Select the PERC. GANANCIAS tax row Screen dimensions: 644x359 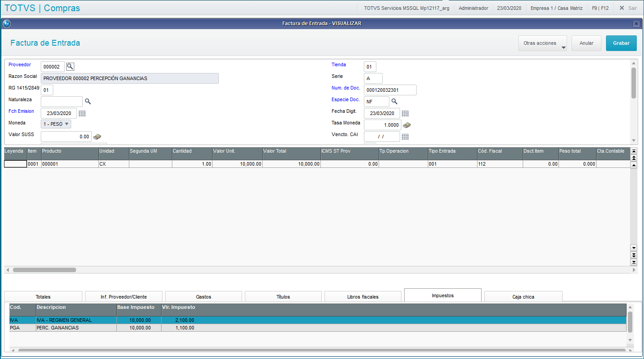pyautogui.click(x=318, y=328)
